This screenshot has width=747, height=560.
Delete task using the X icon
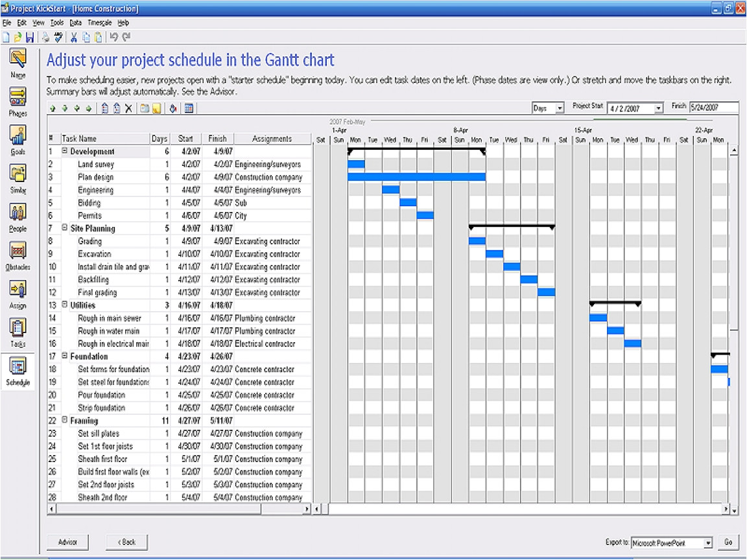click(128, 108)
